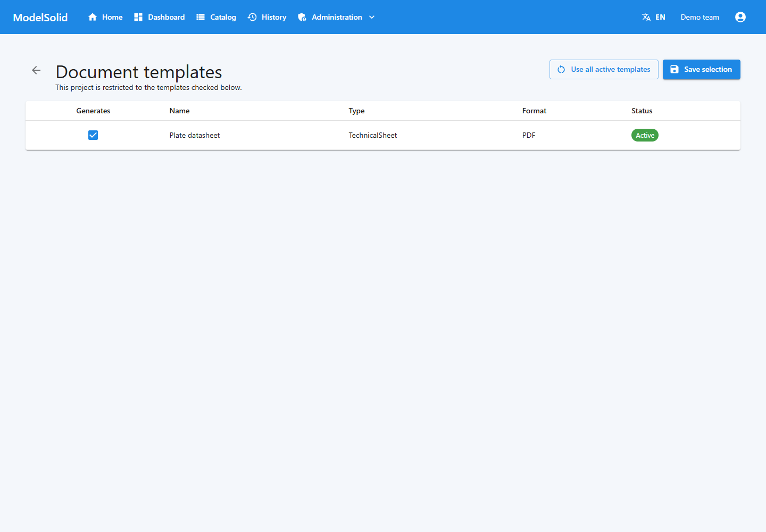The height and width of the screenshot is (532, 766).
Task: Click the Document templates heading
Action: 139,72
